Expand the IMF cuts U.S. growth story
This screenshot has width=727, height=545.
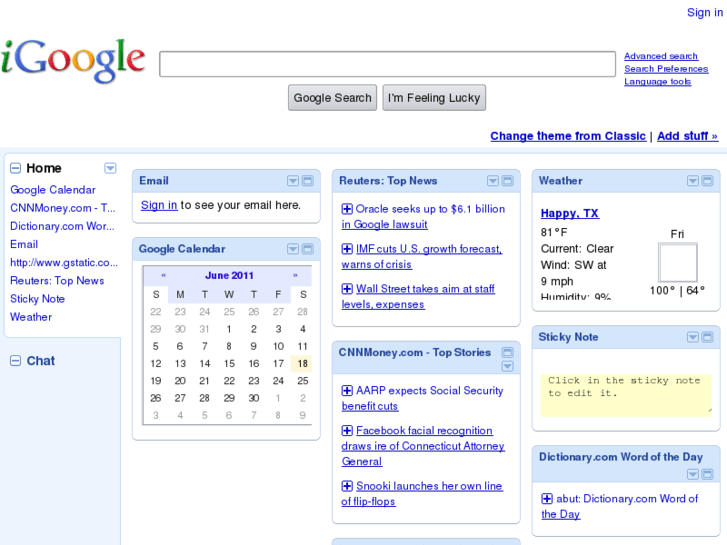point(347,249)
